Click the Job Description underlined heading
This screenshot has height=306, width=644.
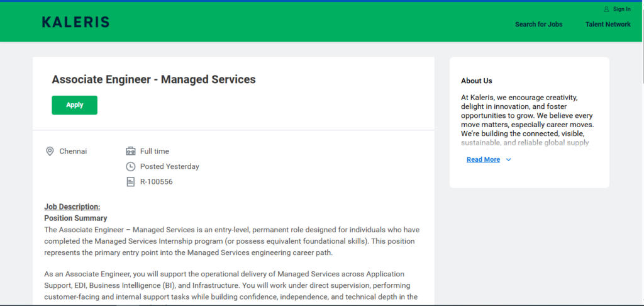(x=72, y=207)
